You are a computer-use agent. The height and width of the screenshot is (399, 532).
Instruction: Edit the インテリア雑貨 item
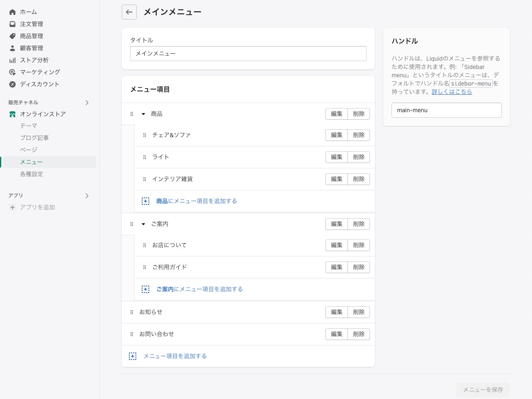337,179
